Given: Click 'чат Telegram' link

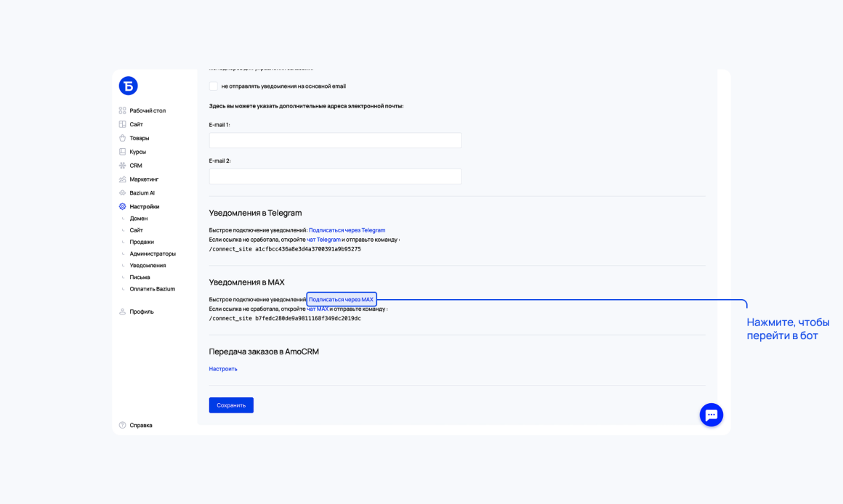Looking at the screenshot, I should tap(323, 240).
